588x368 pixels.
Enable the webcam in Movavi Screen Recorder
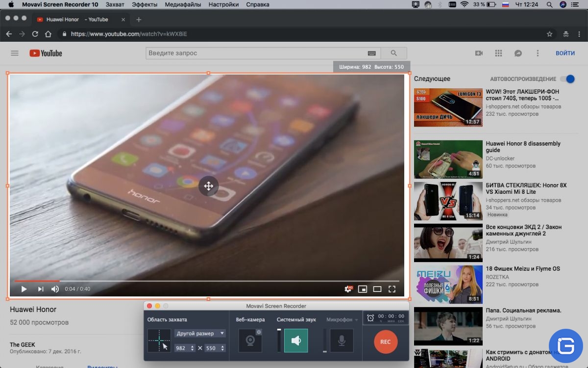pyautogui.click(x=250, y=341)
